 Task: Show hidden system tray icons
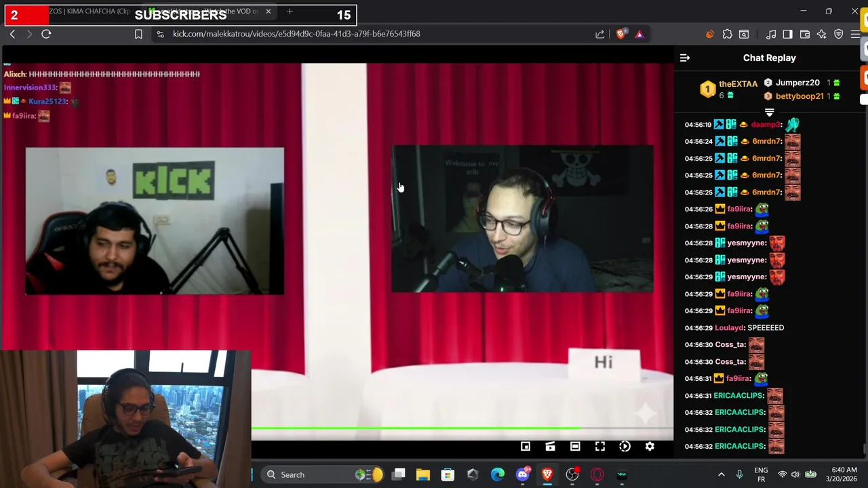pyautogui.click(x=721, y=474)
